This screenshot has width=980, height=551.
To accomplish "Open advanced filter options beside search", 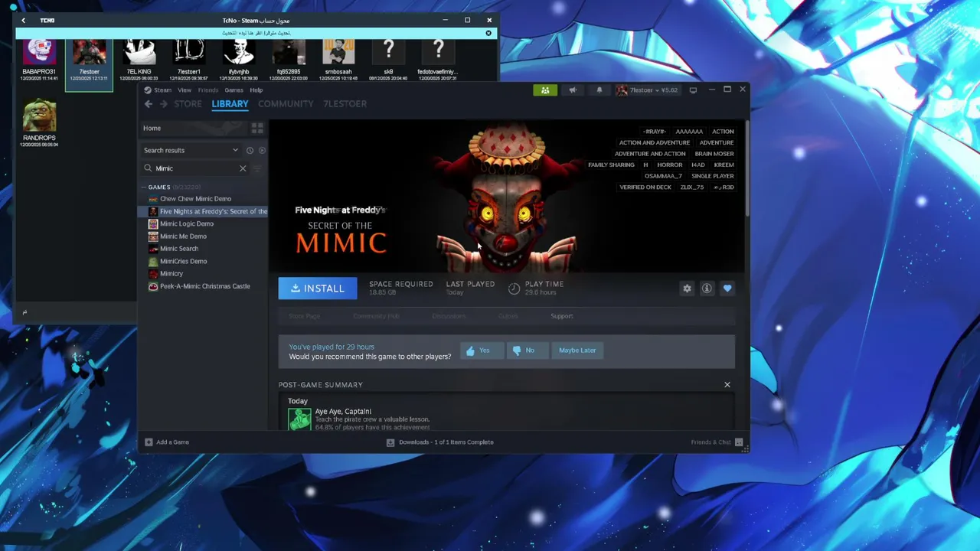I will (x=257, y=168).
